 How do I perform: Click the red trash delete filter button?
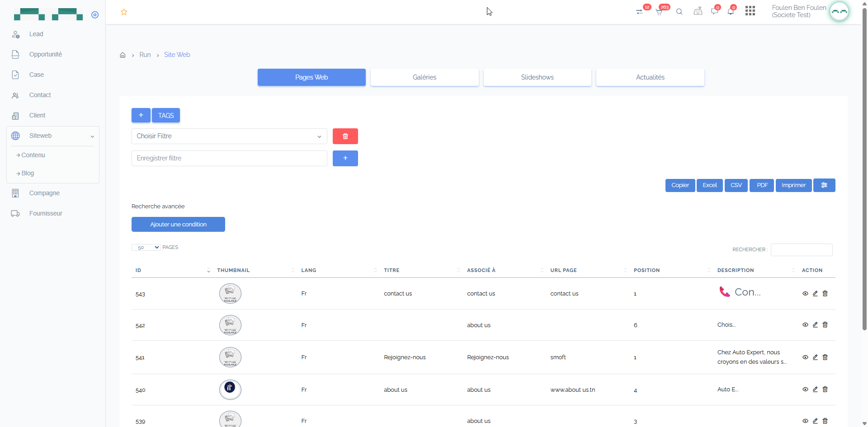pyautogui.click(x=345, y=136)
